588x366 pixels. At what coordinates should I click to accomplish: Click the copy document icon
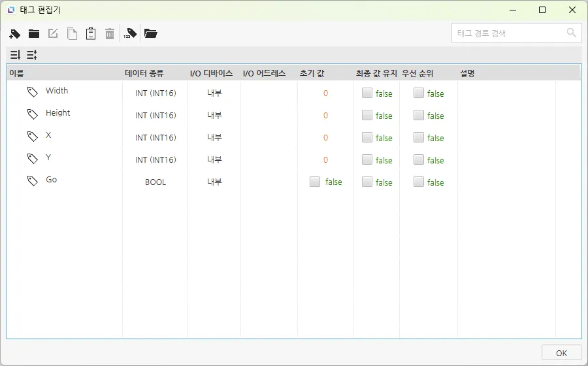pos(72,34)
